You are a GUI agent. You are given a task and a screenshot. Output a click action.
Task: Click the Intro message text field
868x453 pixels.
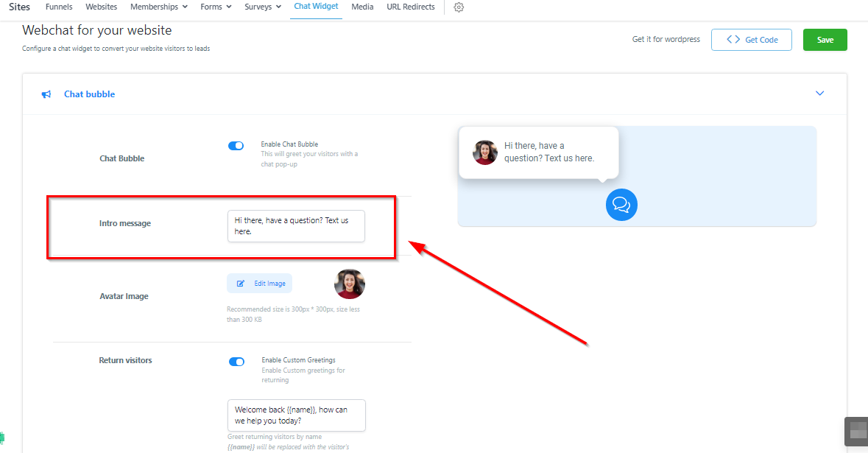pos(296,226)
